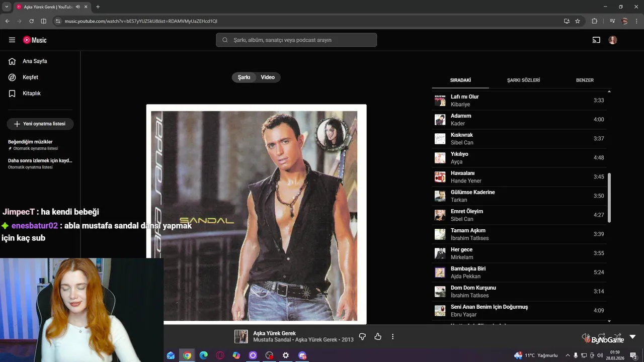Image resolution: width=644 pixels, height=362 pixels.
Task: Bookmark this page with the star
Action: (578, 21)
